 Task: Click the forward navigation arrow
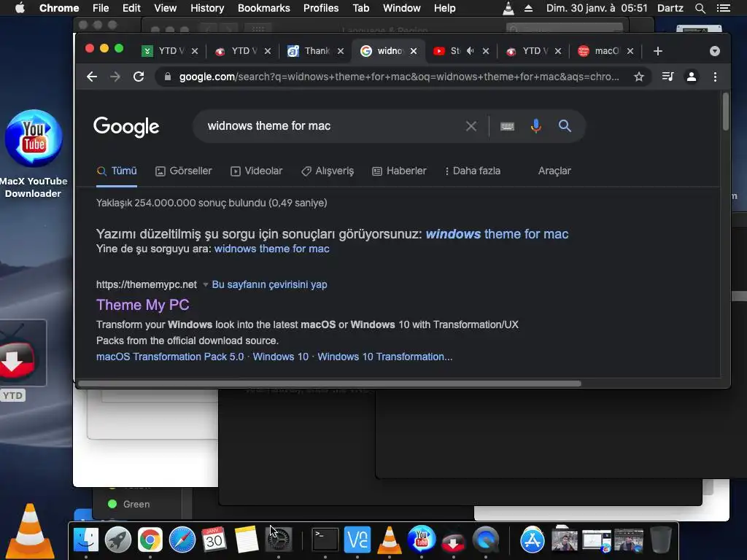(115, 77)
